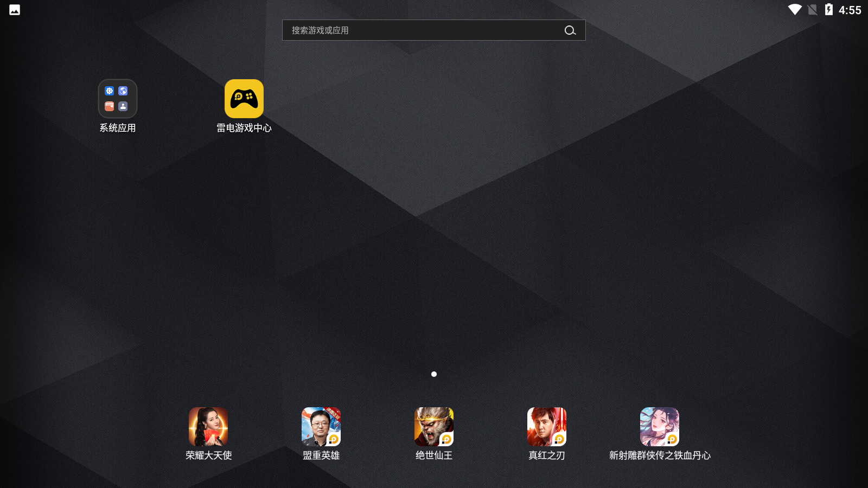Launch the 盟重英雄 game icon
This screenshot has width=868, height=488.
tap(321, 427)
